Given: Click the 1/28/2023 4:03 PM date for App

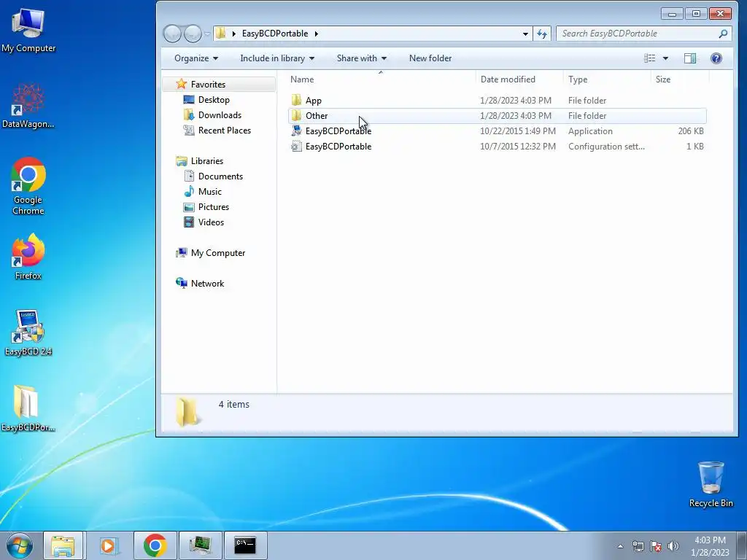Looking at the screenshot, I should click(x=516, y=101).
